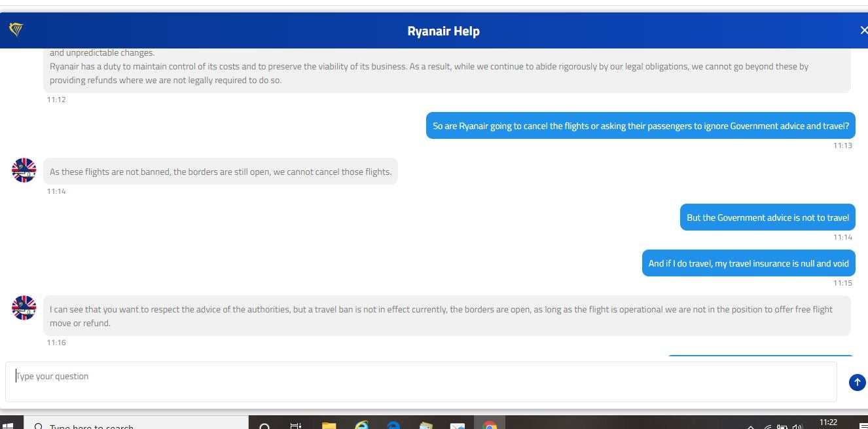
Task: Click agent avatar beside 'flights are not banned' message
Action: (x=24, y=170)
